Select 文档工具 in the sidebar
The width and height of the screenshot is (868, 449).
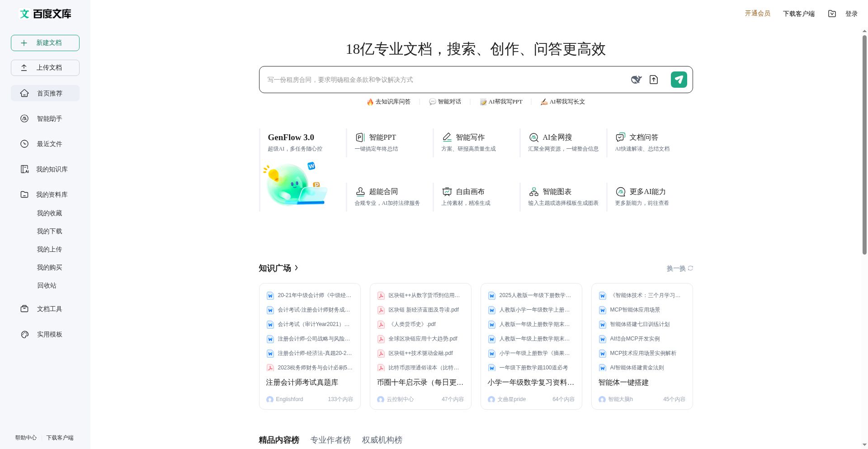pos(50,309)
